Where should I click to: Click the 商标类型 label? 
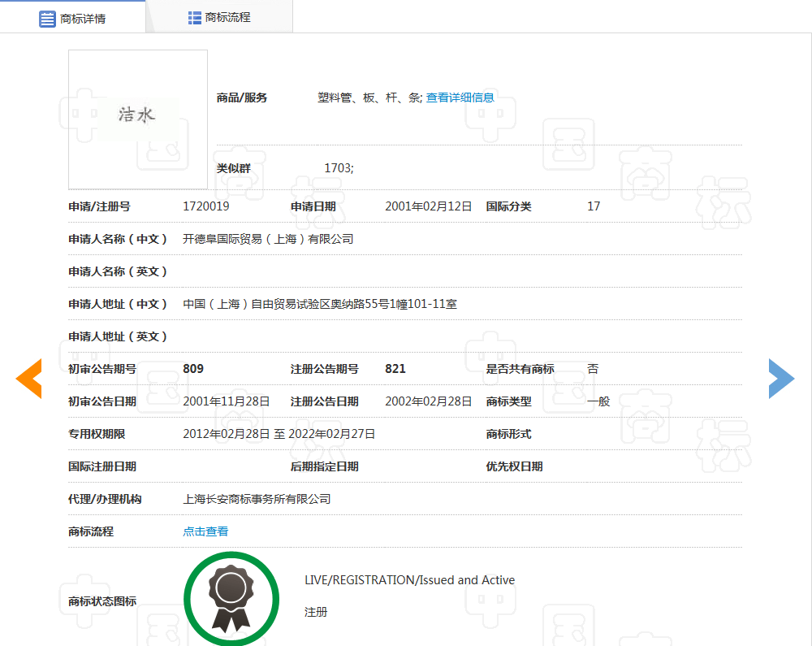click(x=508, y=401)
